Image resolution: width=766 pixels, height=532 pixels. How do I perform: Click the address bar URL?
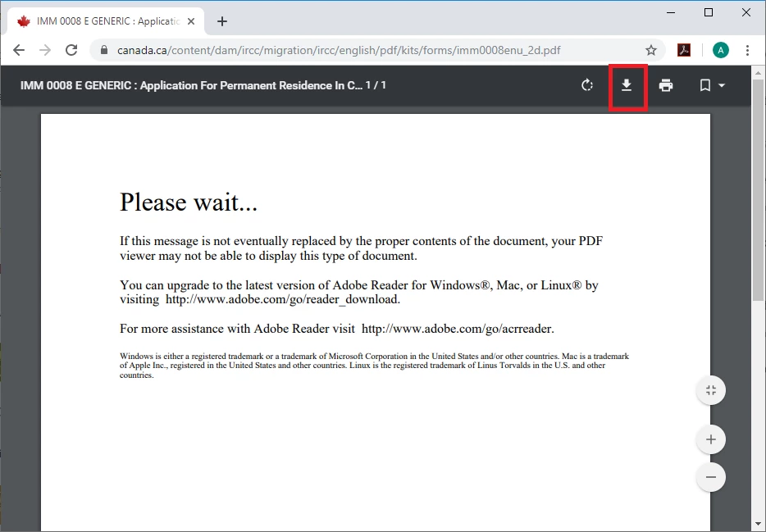coord(339,50)
